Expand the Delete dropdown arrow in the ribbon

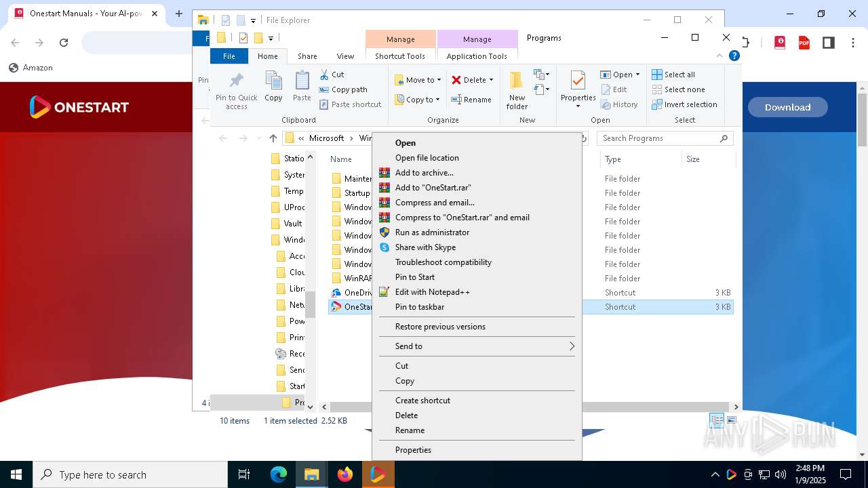(491, 80)
